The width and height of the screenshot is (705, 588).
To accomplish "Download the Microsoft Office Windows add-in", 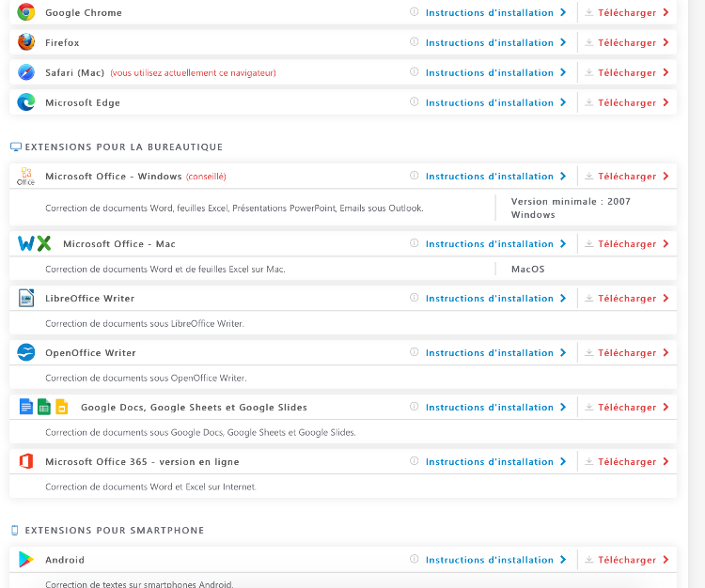I will [627, 177].
